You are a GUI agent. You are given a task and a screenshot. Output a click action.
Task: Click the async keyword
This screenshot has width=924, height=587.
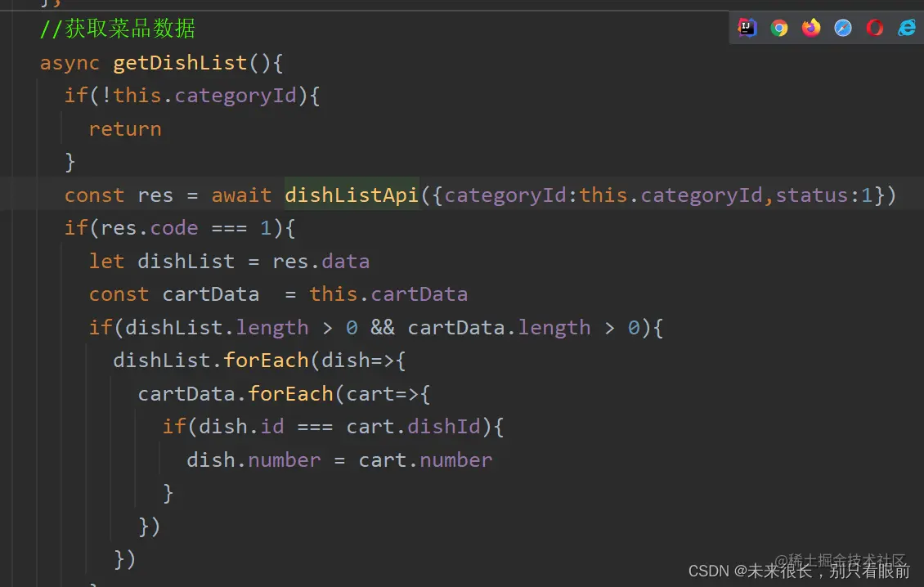click(x=70, y=63)
